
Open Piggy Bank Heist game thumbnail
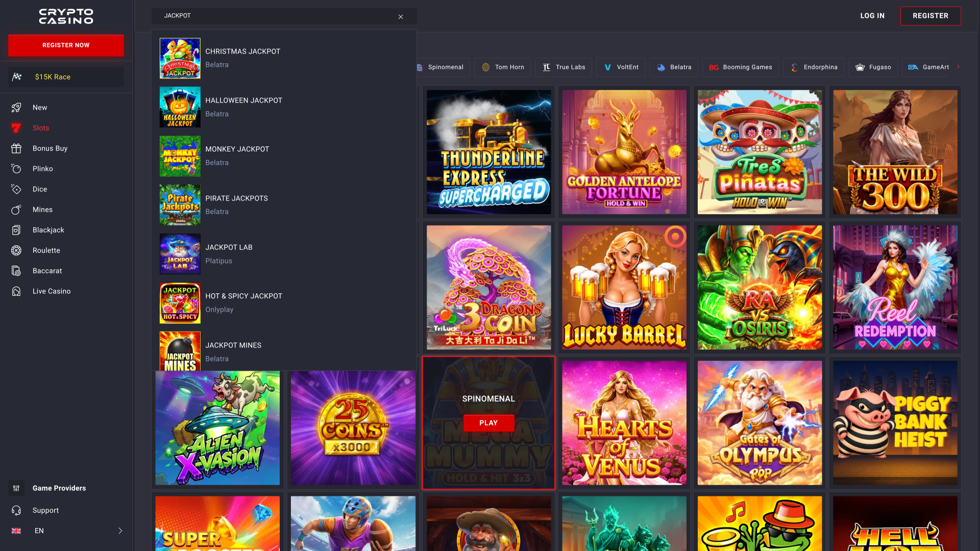(895, 423)
